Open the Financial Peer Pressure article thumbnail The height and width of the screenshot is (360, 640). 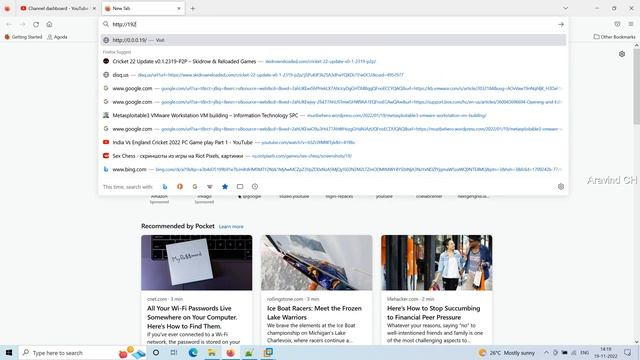click(x=437, y=262)
